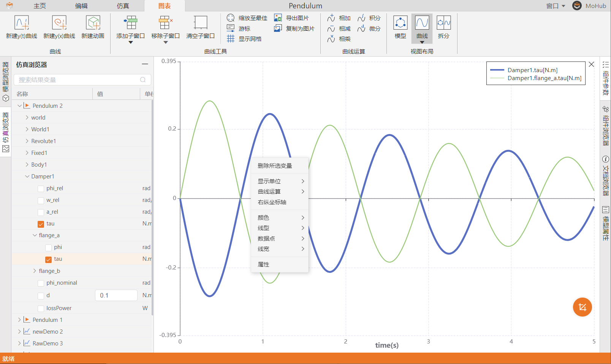Click the 移除子窗口 icon
Viewport: 611px width, 364px height.
tap(165, 23)
